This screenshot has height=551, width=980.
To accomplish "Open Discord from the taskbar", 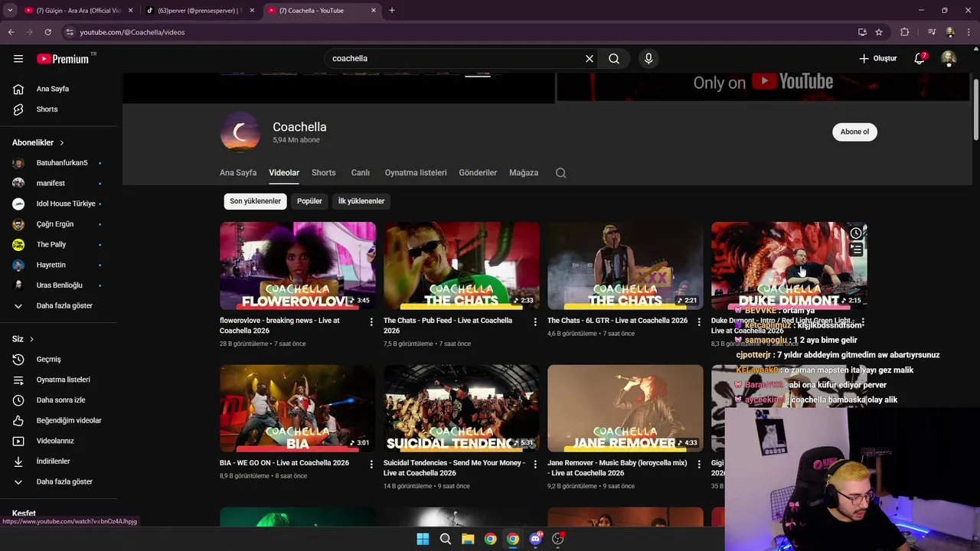I will pyautogui.click(x=535, y=539).
